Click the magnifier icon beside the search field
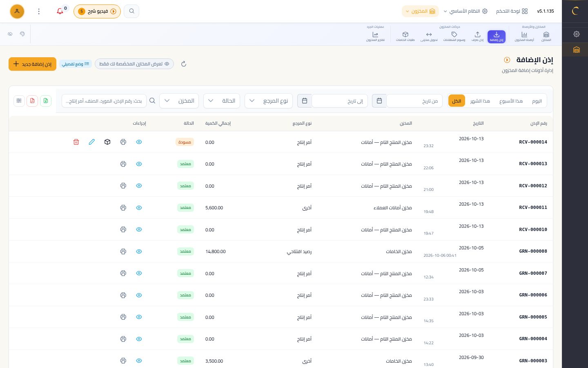 point(152,101)
